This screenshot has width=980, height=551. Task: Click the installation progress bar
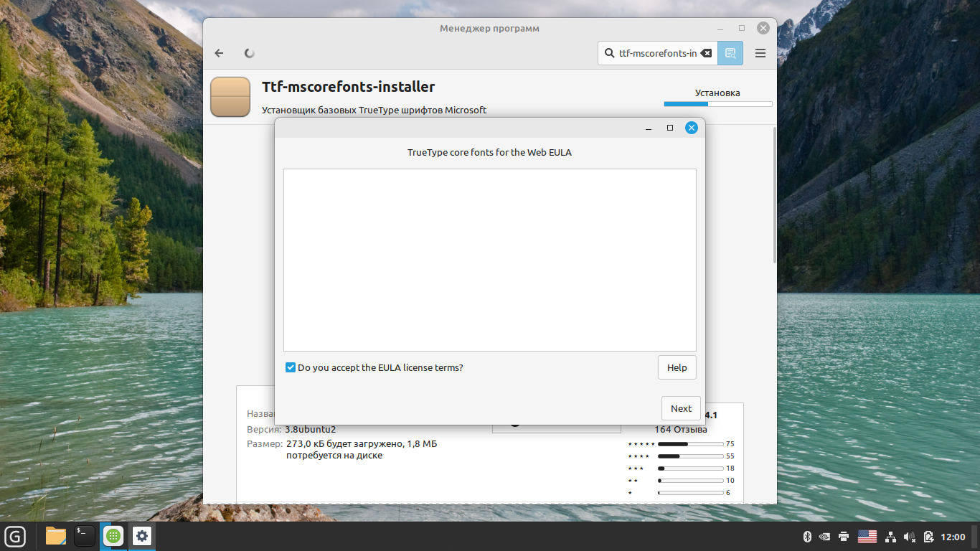pyautogui.click(x=717, y=104)
